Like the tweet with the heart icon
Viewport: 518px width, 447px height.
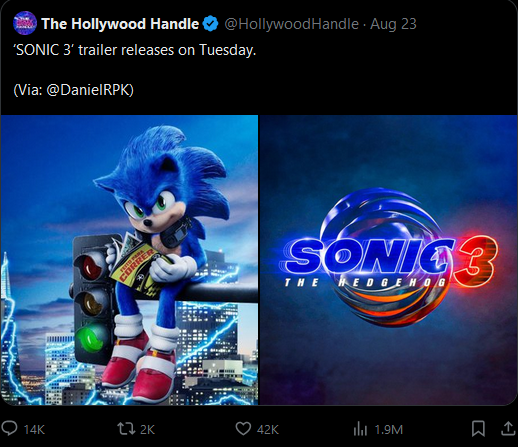(x=243, y=429)
